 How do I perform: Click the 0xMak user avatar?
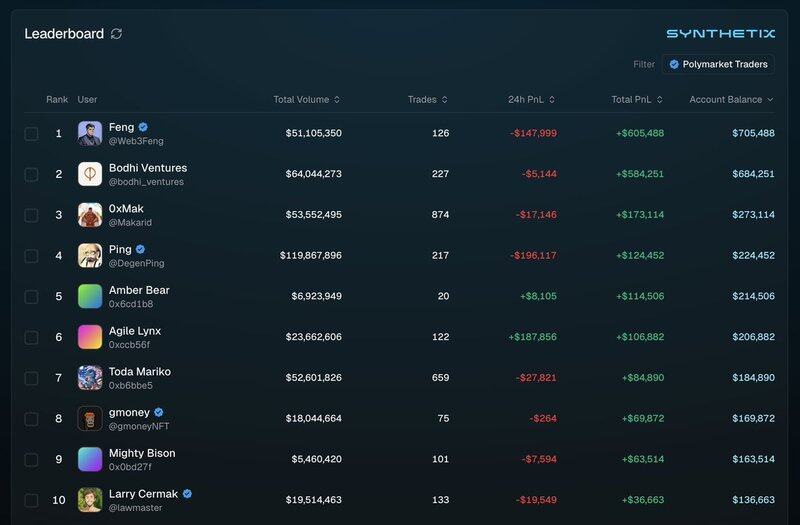click(90, 215)
